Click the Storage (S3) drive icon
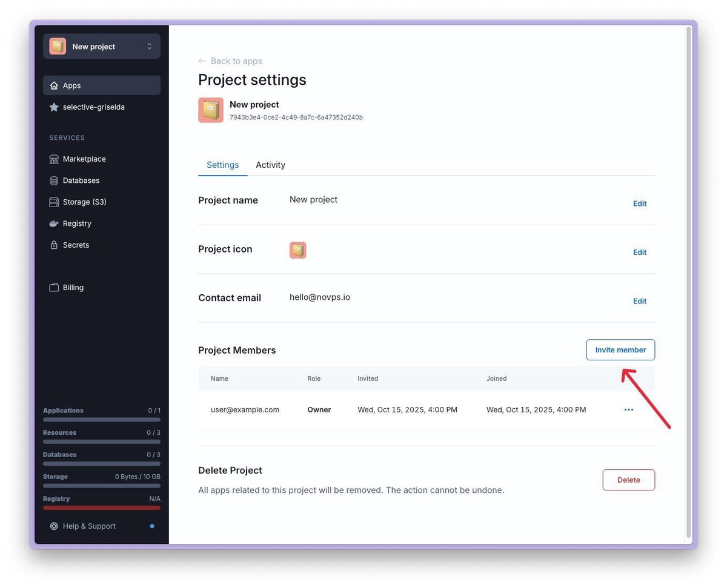 tap(54, 202)
